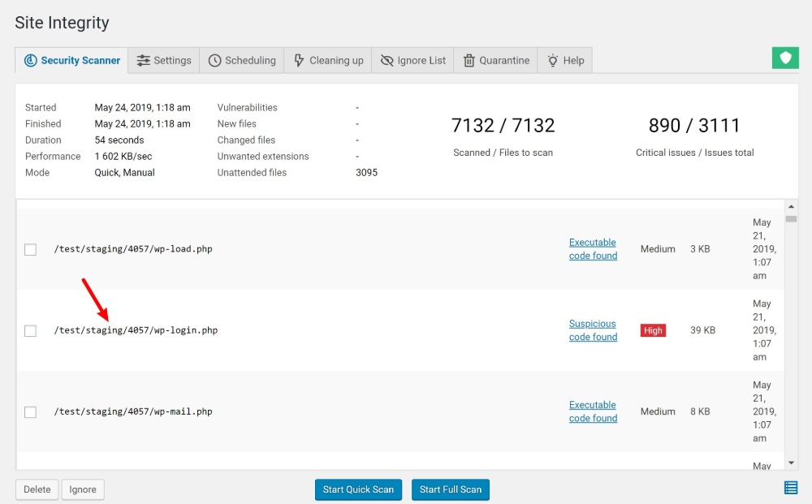Go to the Cleaning up tab
The image size is (812, 504).
328,61
